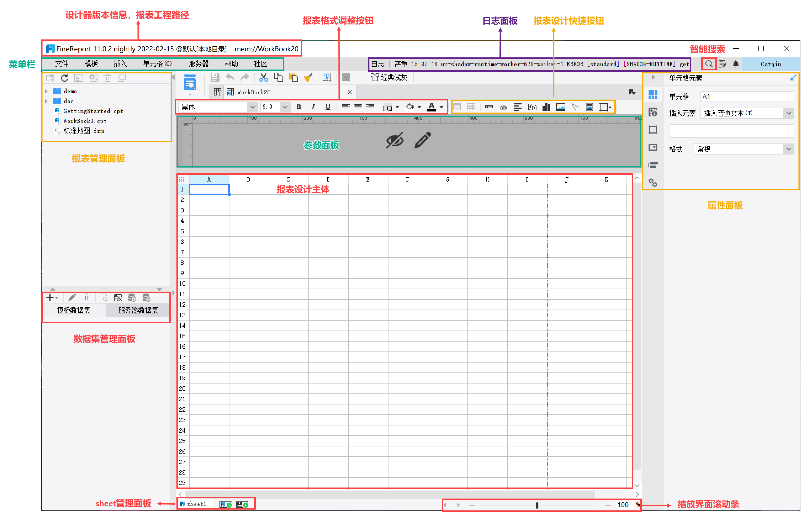Click the zoom slider handle
The height and width of the screenshot is (522, 812).
coord(536,505)
